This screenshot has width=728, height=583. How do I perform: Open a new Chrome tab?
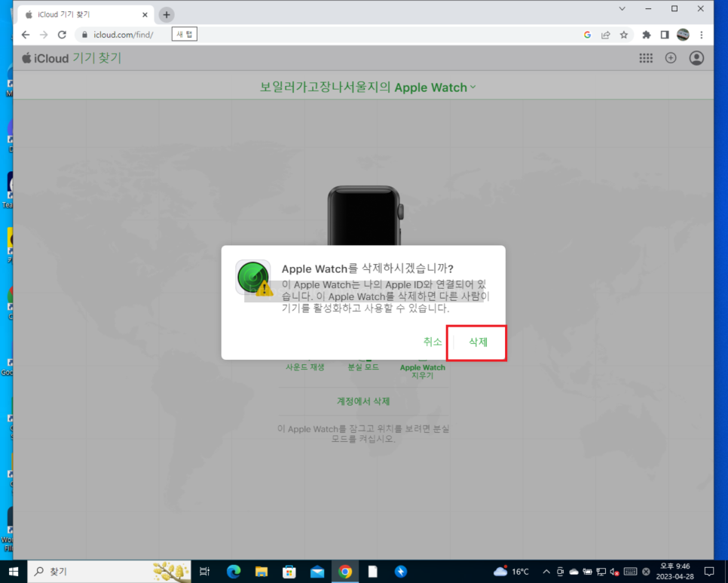tap(167, 15)
